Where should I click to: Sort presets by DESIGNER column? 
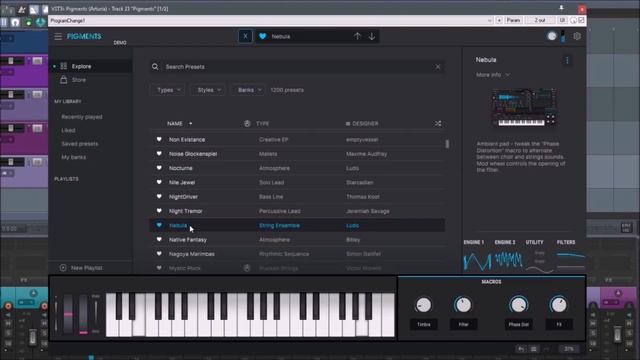click(x=362, y=124)
